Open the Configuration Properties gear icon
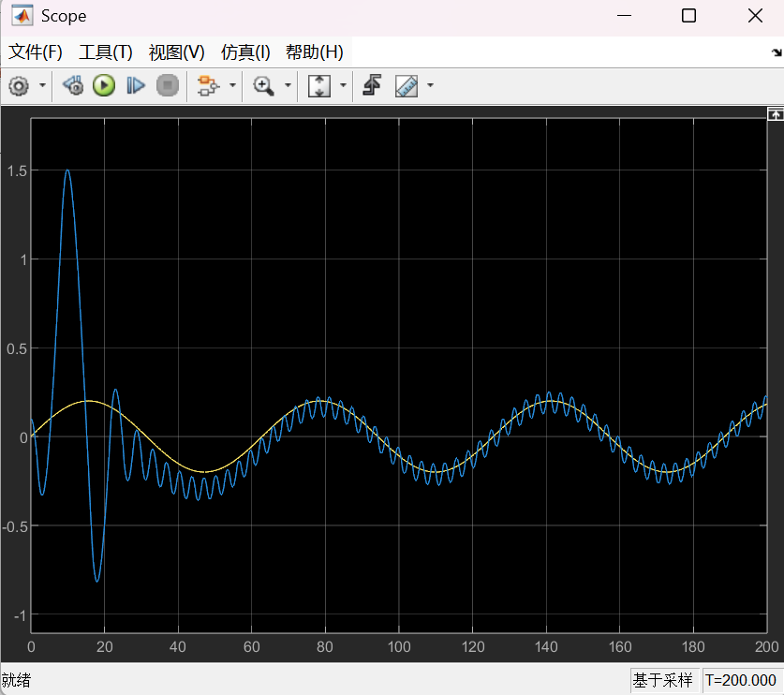Viewport: 784px width, 695px height. [x=18, y=86]
